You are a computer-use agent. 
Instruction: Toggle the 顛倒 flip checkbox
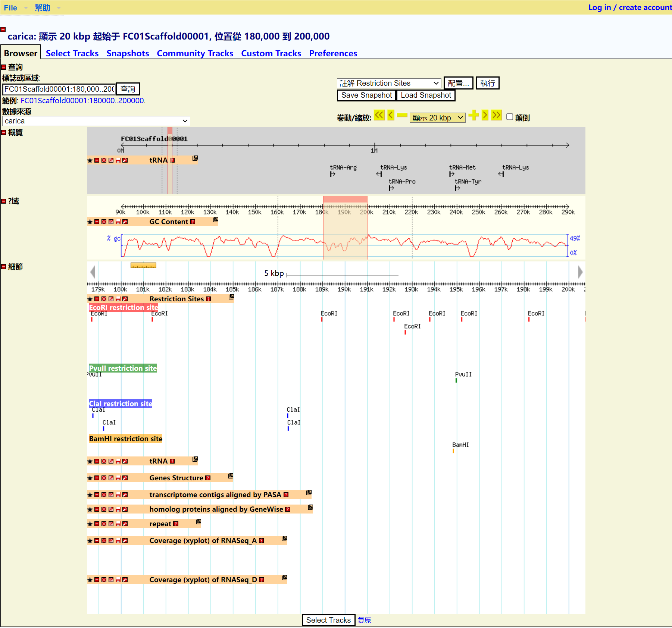[509, 117]
